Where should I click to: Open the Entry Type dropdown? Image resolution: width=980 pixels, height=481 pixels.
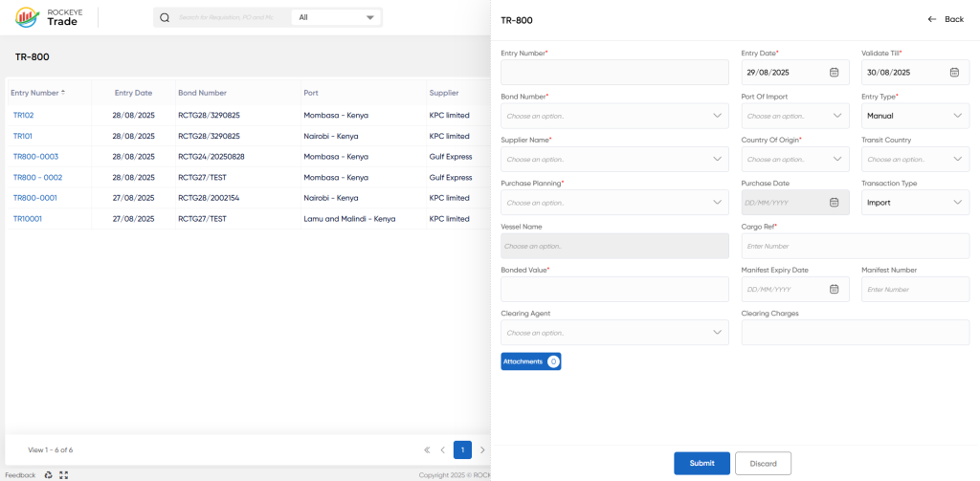915,117
